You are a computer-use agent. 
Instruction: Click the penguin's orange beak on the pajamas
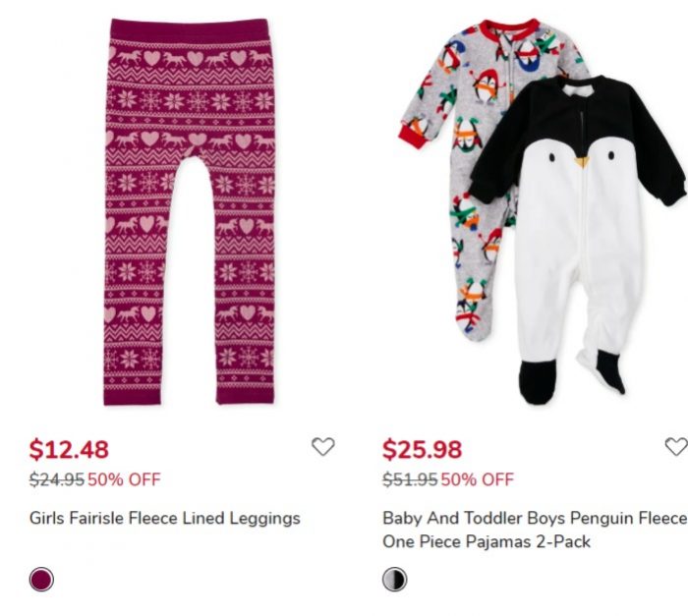tap(583, 160)
